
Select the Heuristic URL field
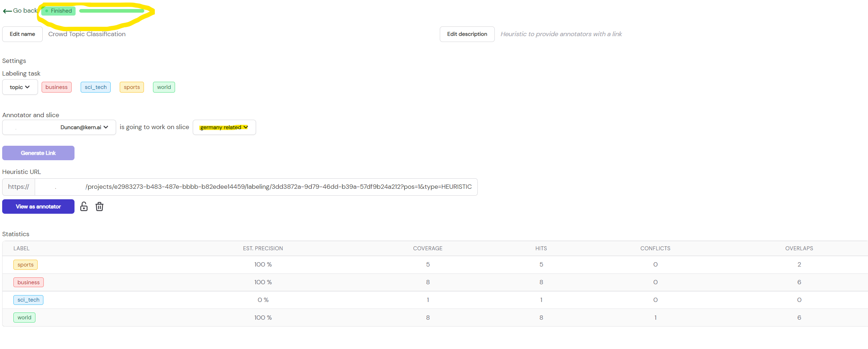[x=253, y=187]
